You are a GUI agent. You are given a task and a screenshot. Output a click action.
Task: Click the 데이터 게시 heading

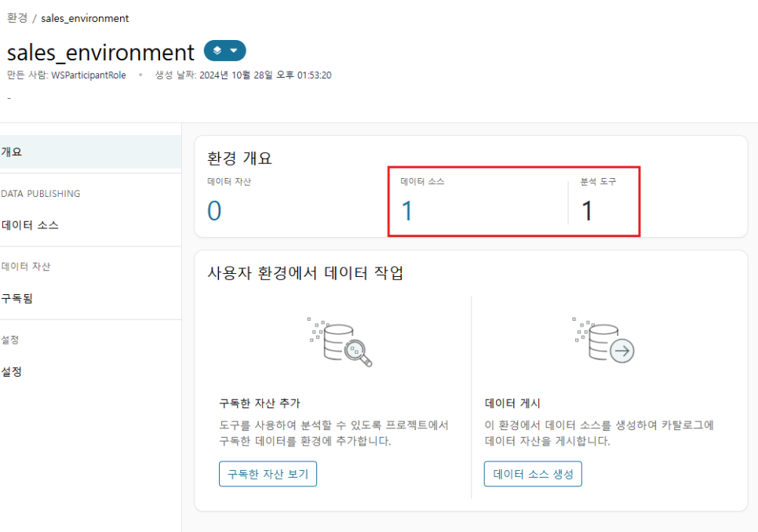[512, 403]
